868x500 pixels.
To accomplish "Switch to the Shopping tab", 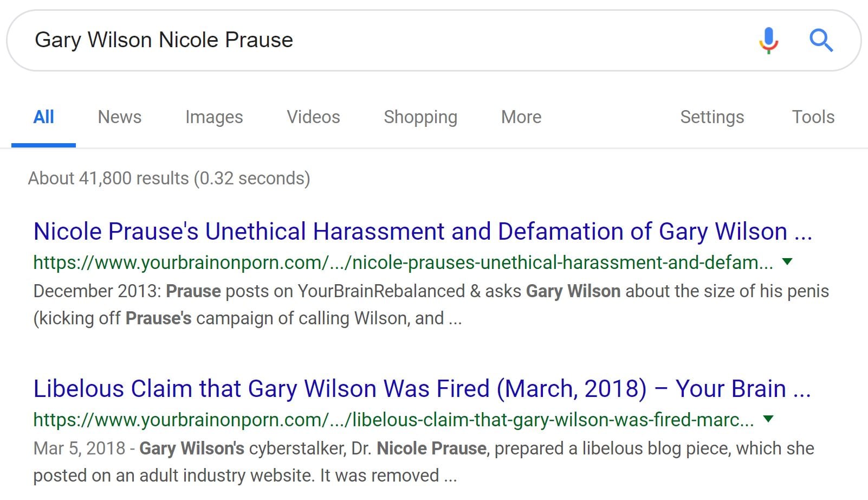I will coord(420,117).
